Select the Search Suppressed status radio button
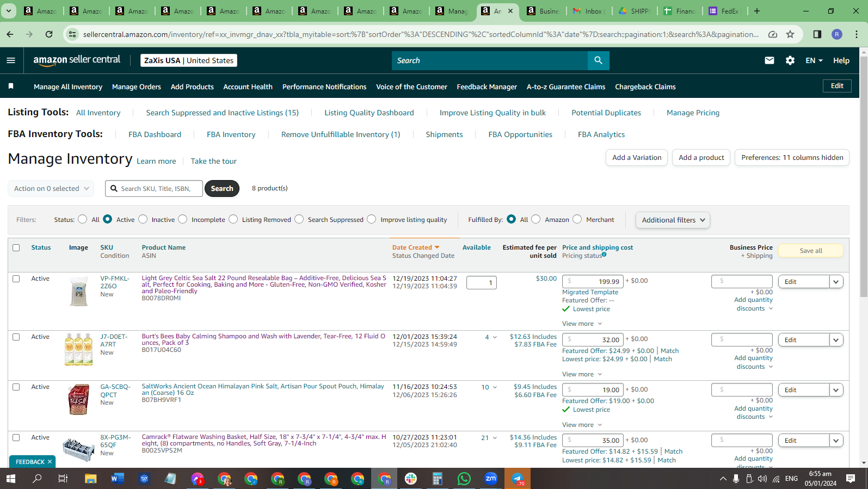Screen dimensions: 868x489 coord(299,219)
